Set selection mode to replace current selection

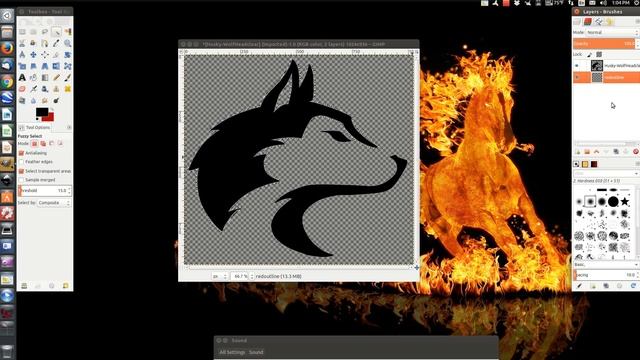coord(34,144)
